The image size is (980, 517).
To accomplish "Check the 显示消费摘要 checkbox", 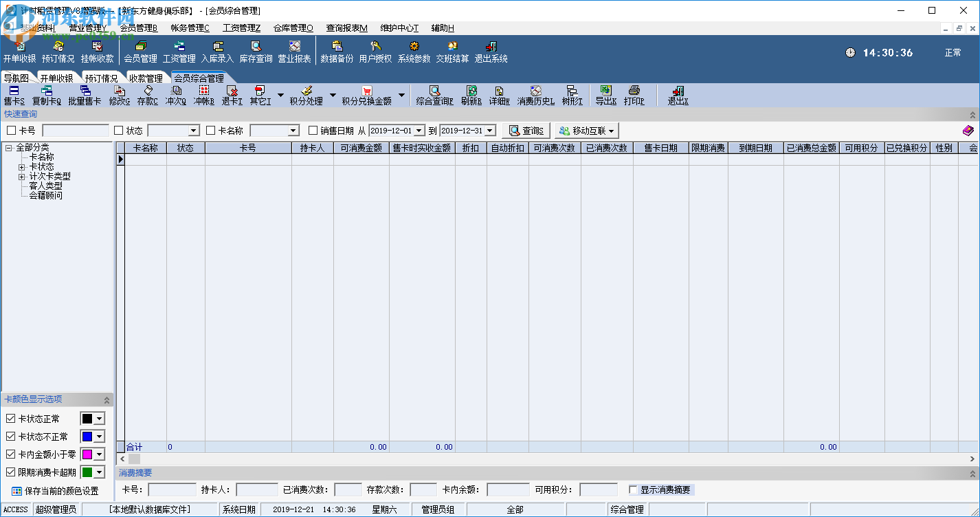I will (x=634, y=490).
